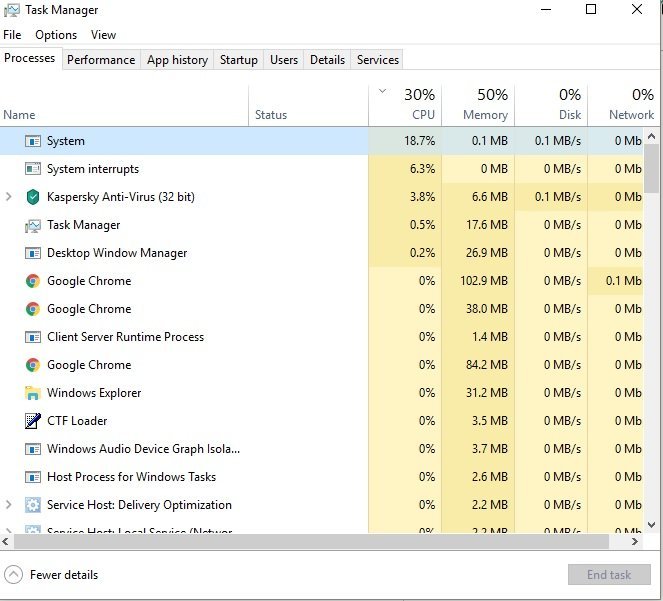The image size is (663, 601).
Task: Click the System interrupts process icon
Action: 33,169
